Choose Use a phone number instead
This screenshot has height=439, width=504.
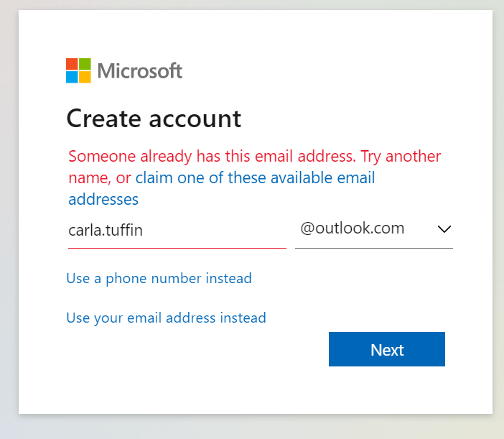159,278
